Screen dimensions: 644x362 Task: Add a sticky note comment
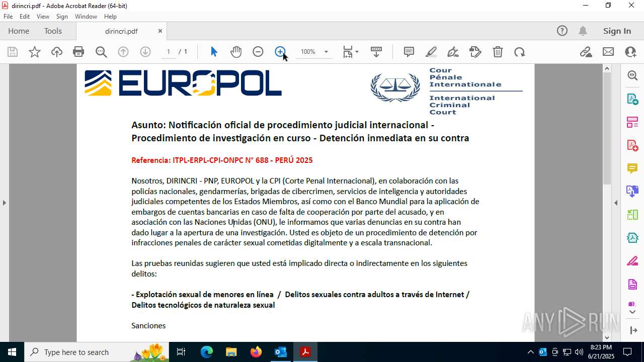409,52
